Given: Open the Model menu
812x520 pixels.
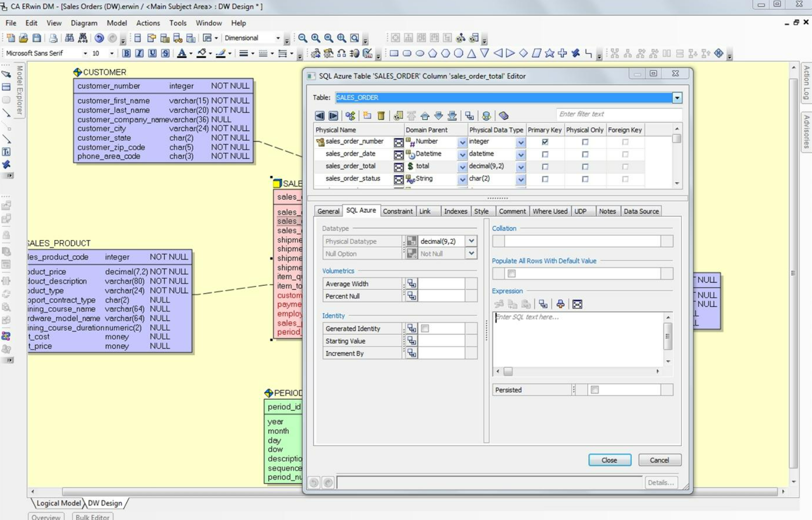Looking at the screenshot, I should (x=117, y=23).
